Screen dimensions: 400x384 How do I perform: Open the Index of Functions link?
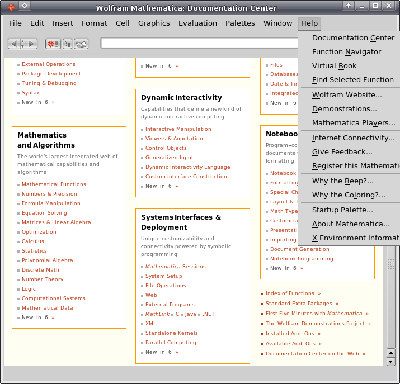(290, 293)
